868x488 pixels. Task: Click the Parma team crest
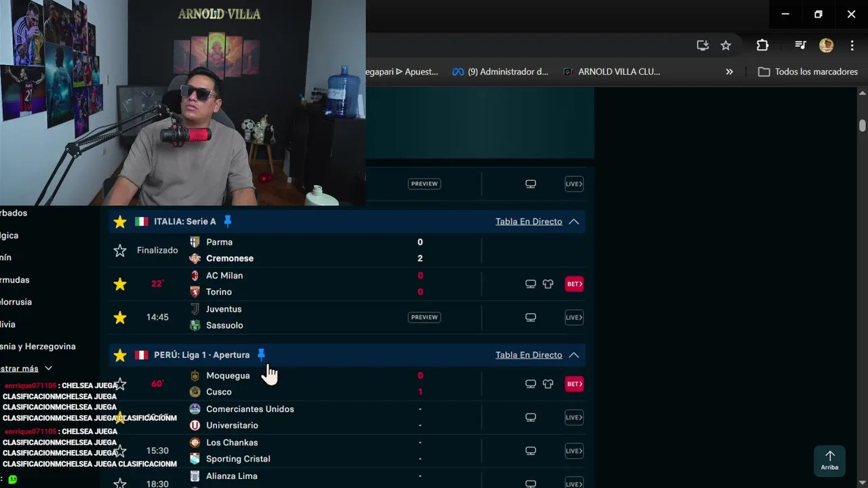point(195,242)
